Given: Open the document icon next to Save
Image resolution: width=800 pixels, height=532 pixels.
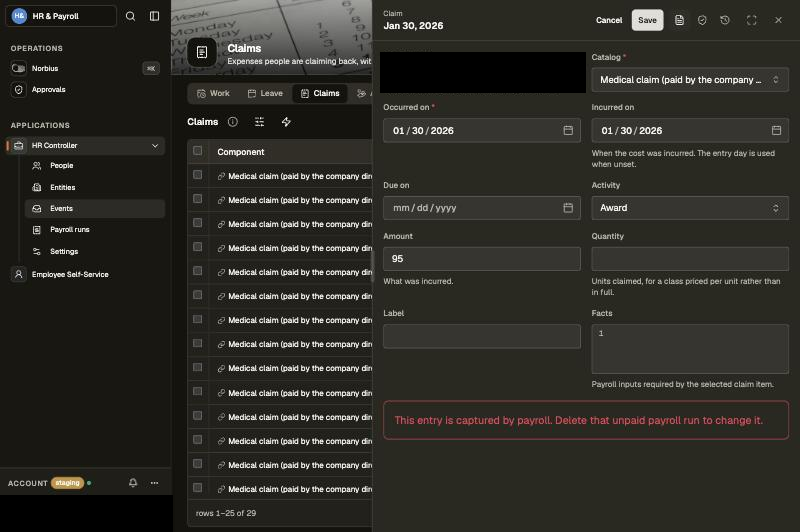Looking at the screenshot, I should [679, 20].
